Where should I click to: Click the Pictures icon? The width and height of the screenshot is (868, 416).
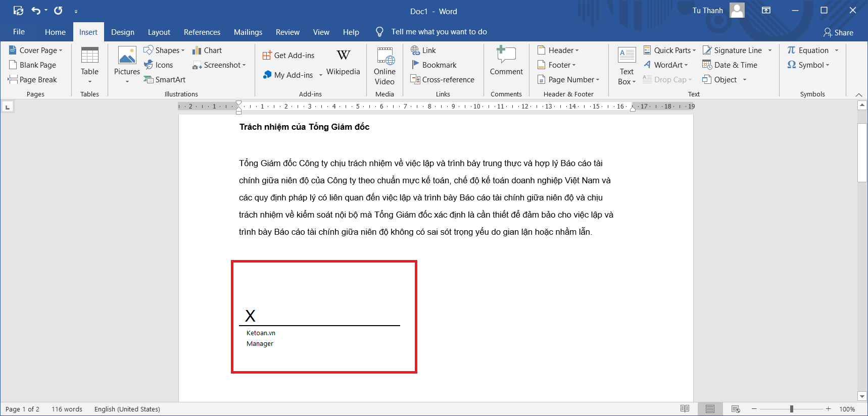pos(127,56)
